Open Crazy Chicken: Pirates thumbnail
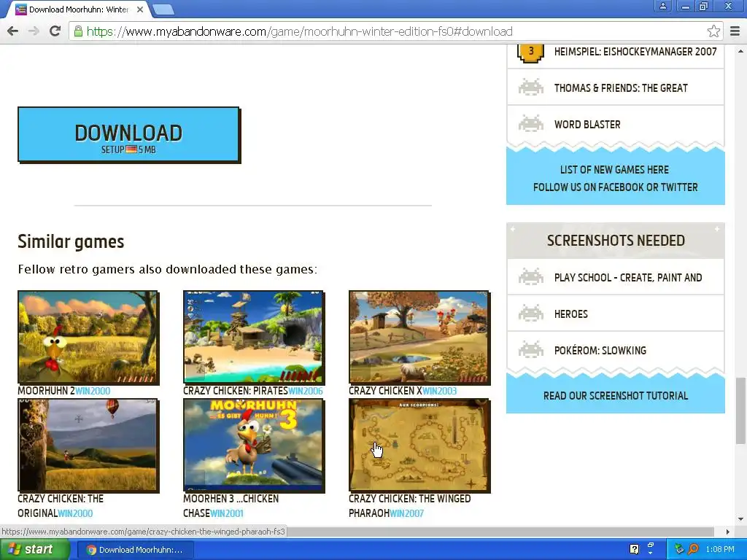Viewport: 747px width, 560px height. click(x=253, y=337)
